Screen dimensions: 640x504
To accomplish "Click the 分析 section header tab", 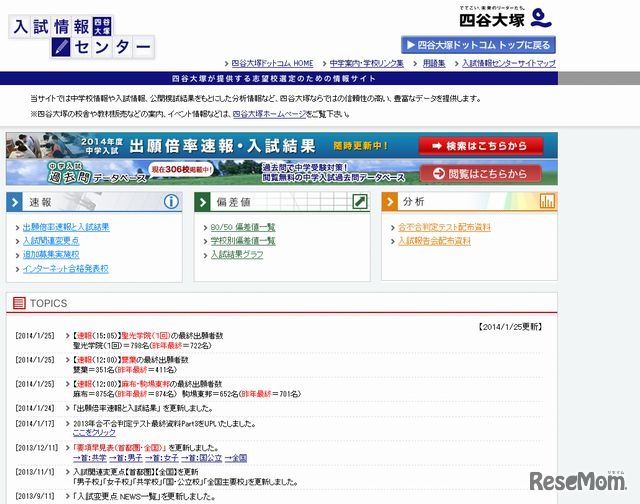I will pyautogui.click(x=469, y=202).
